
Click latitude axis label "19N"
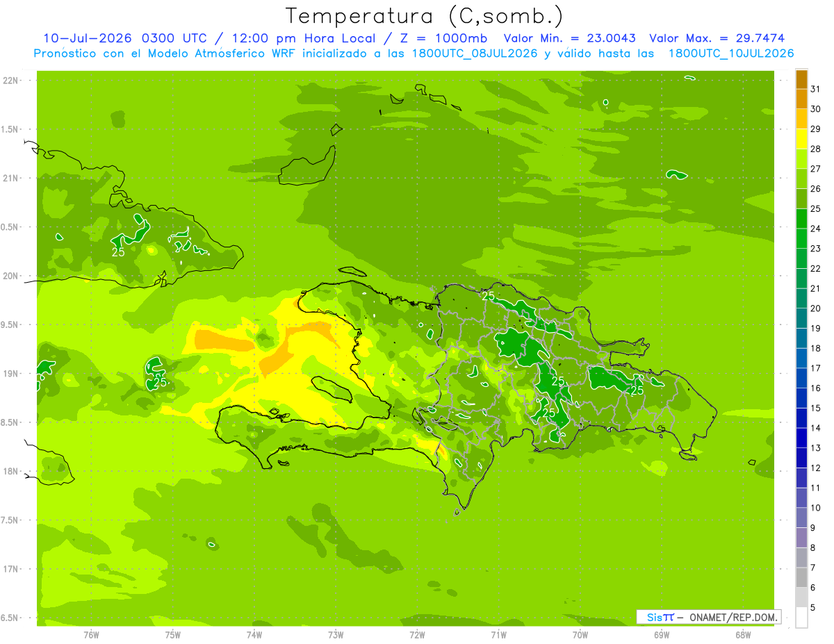(x=12, y=374)
